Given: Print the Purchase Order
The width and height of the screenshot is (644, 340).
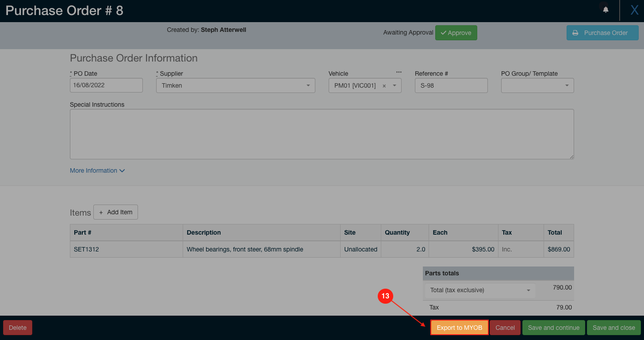Looking at the screenshot, I should coord(602,33).
